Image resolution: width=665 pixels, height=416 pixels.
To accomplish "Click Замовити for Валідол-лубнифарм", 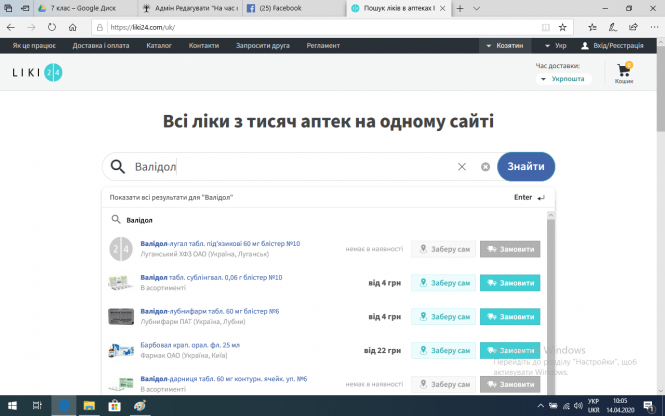I will click(x=510, y=317).
